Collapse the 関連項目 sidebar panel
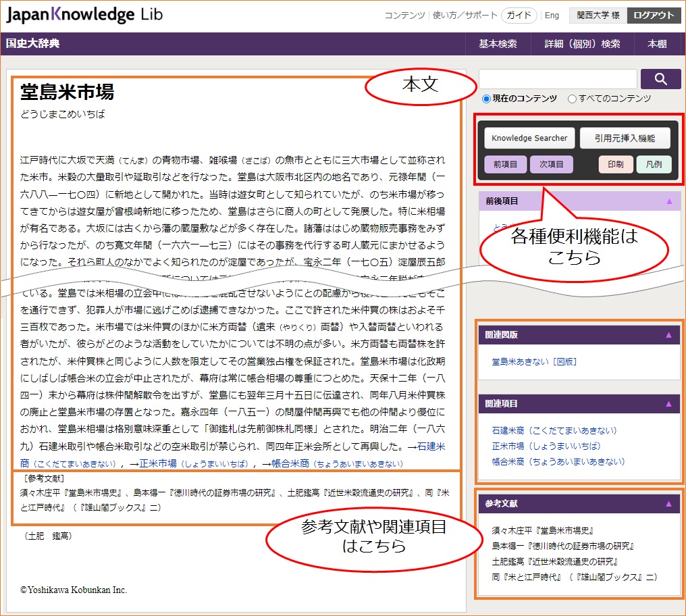 669,403
